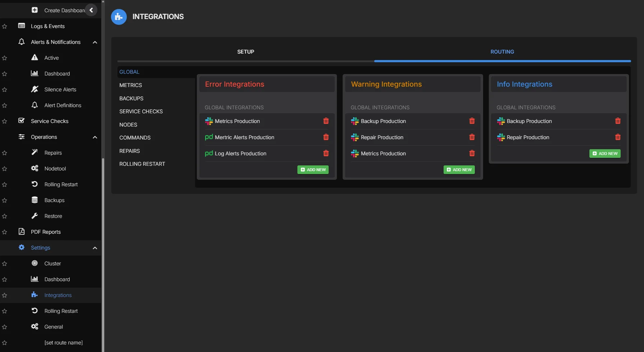The image size is (644, 352).
Task: Collapse sidebar with the left arrow button
Action: click(91, 10)
